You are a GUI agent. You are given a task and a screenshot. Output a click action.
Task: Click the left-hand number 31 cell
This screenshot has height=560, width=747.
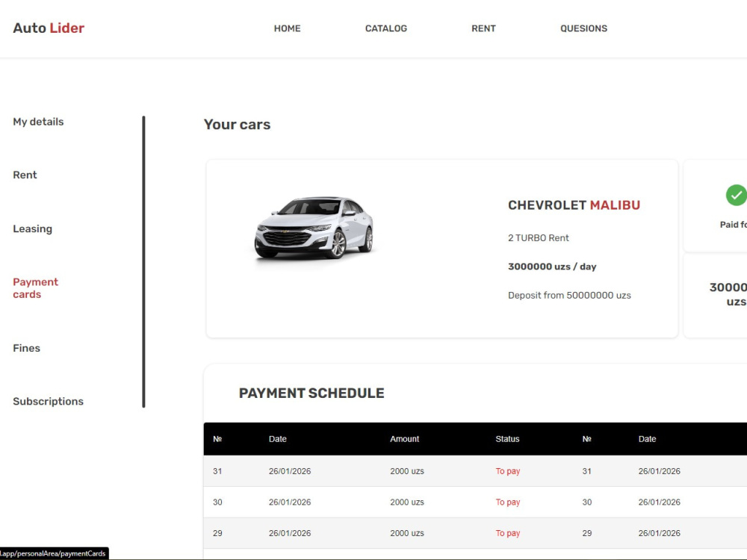point(217,471)
